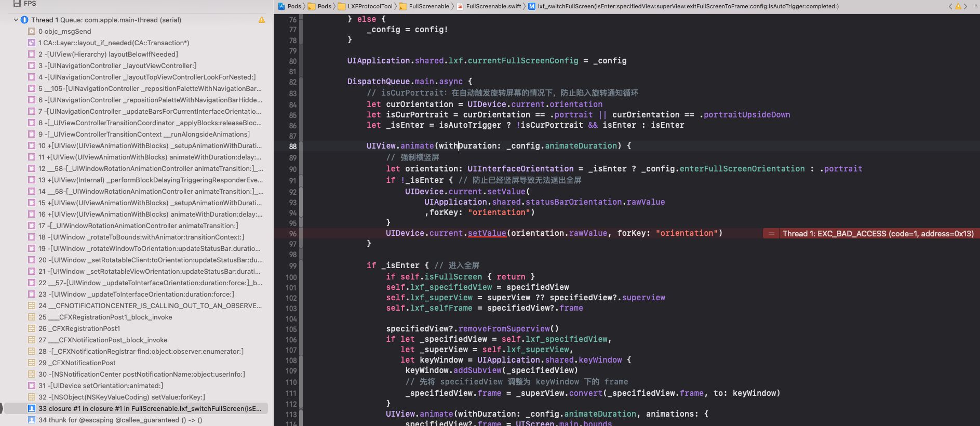Click the Swift file icon for FullScreenable.swift
This screenshot has height=426, width=980.
click(x=460, y=6)
